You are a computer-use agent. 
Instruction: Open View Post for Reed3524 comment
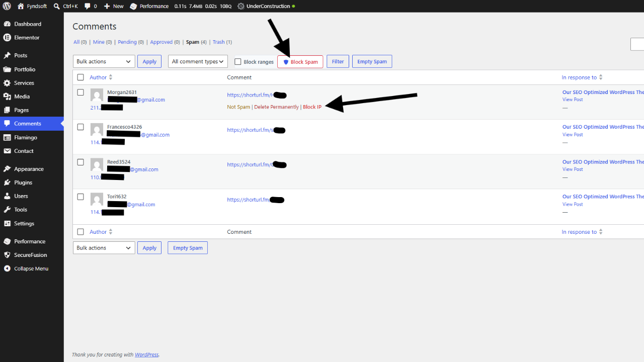pyautogui.click(x=573, y=169)
